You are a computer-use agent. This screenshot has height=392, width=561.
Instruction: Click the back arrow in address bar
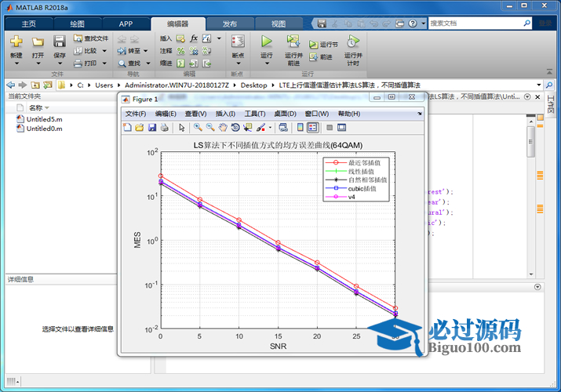[11, 85]
